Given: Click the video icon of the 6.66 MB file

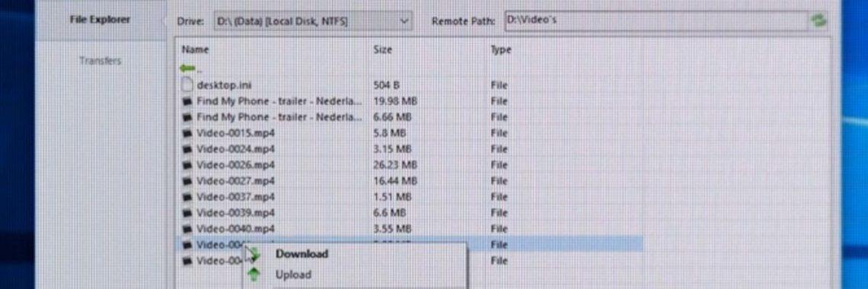Looking at the screenshot, I should (187, 117).
